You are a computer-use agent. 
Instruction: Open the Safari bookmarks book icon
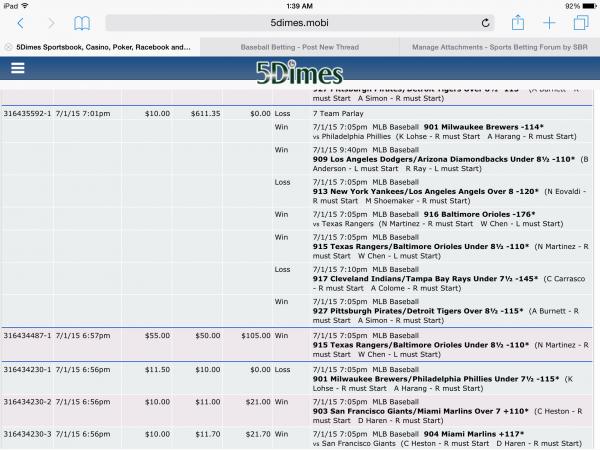tap(82, 23)
